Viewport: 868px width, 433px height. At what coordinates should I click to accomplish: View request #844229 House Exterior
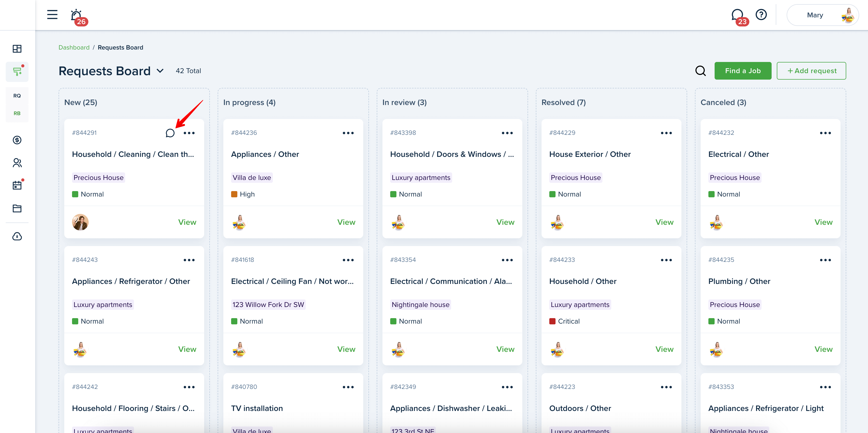pyautogui.click(x=664, y=222)
